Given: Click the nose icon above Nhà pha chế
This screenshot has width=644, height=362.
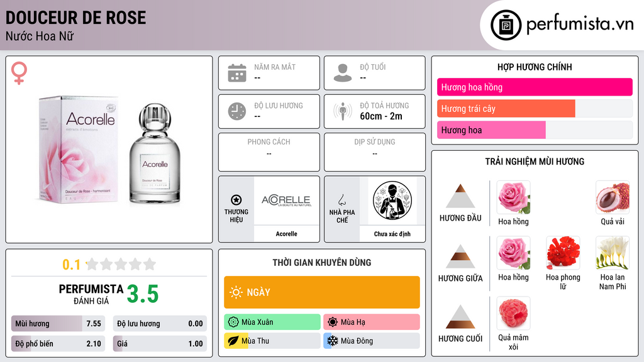Looking at the screenshot, I should (341, 200).
